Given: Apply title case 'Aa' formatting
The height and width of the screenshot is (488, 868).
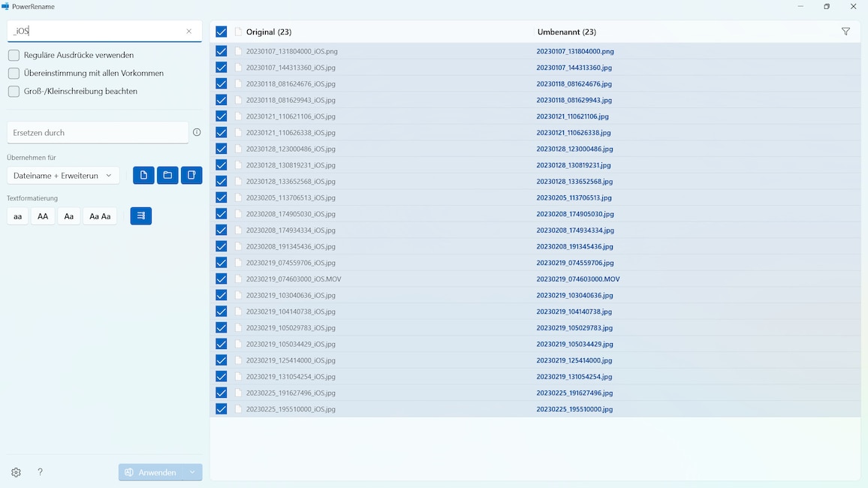Looking at the screenshot, I should (x=68, y=216).
